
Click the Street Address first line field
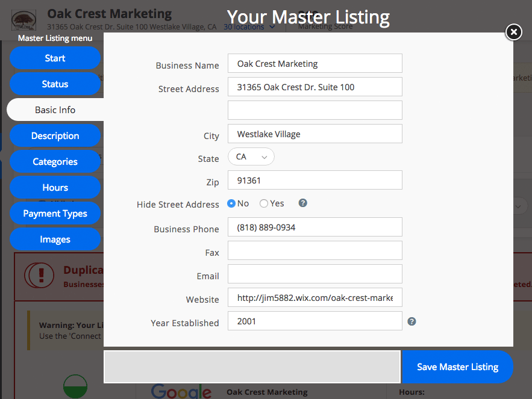pyautogui.click(x=315, y=87)
